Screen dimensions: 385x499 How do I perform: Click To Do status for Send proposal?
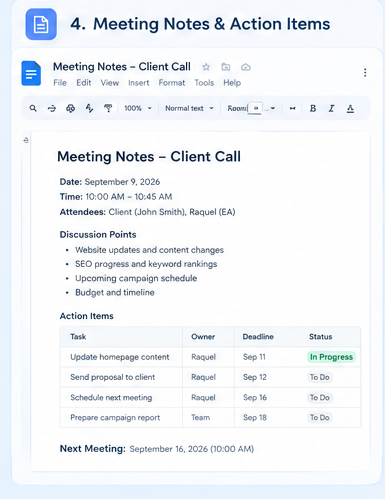click(320, 377)
